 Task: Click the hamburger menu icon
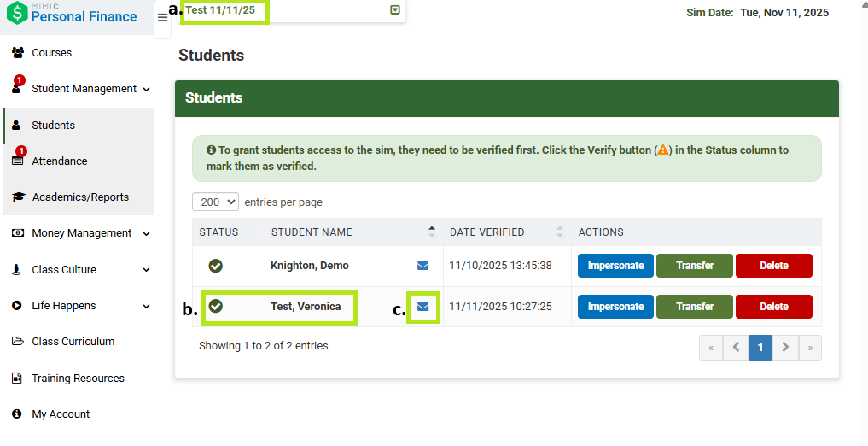pos(162,18)
